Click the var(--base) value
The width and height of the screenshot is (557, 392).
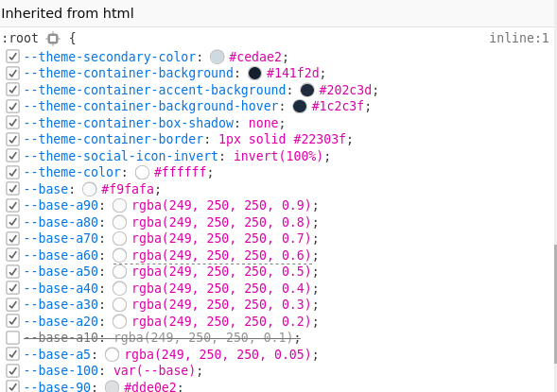pyautogui.click(x=154, y=370)
